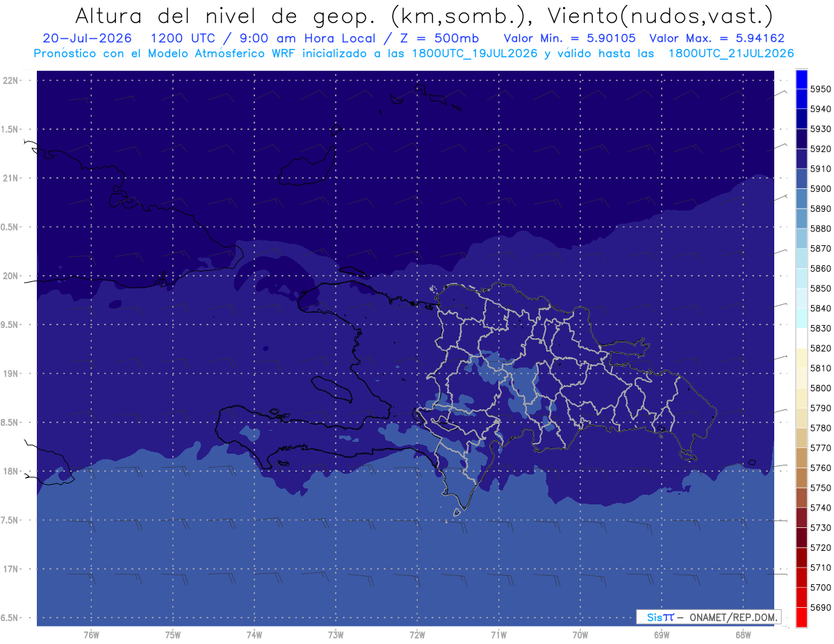Click the '19N' latitude label

pyautogui.click(x=11, y=373)
